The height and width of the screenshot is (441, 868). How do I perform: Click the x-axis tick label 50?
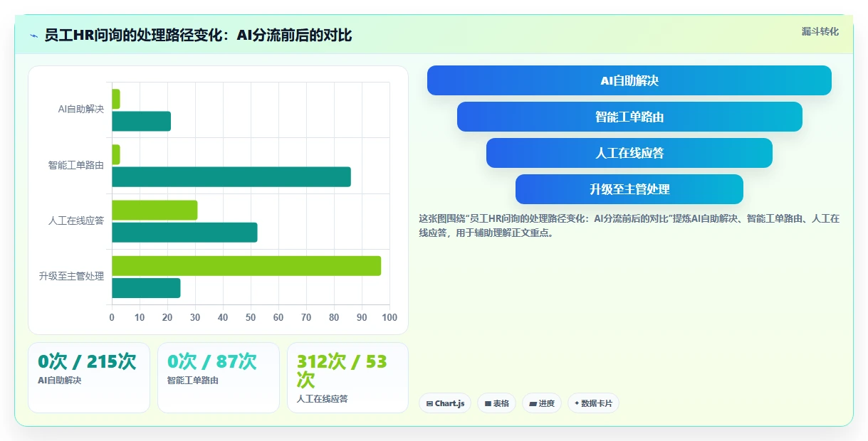click(x=251, y=317)
